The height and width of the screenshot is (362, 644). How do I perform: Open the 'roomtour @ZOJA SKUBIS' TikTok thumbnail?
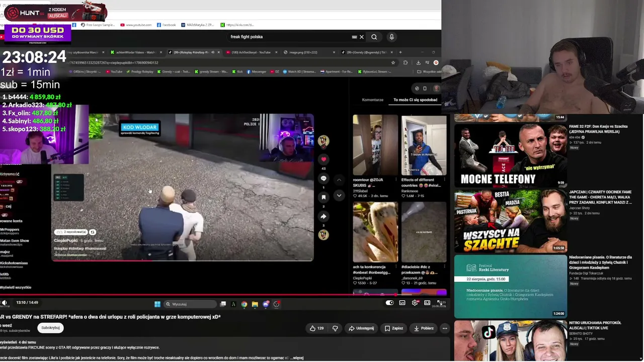[375, 145]
